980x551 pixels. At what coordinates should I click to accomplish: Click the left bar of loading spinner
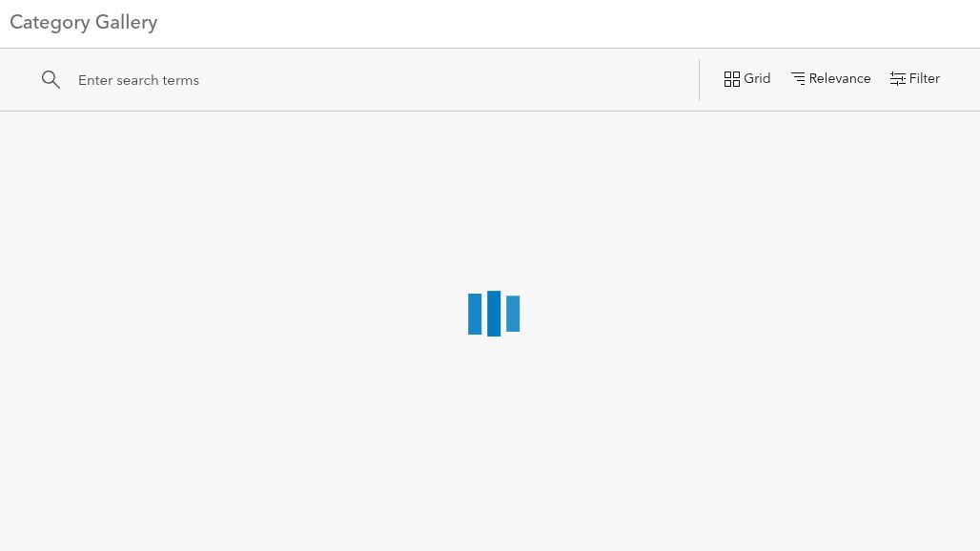[475, 315]
